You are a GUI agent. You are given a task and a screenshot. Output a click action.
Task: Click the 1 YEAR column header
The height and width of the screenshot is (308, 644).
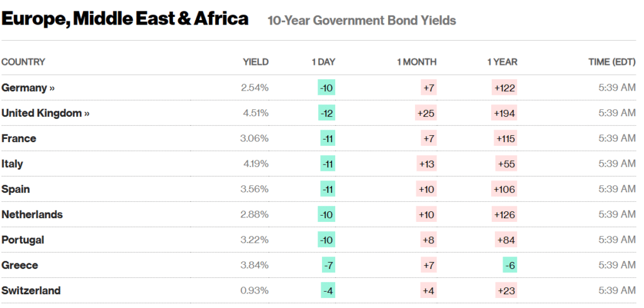502,62
